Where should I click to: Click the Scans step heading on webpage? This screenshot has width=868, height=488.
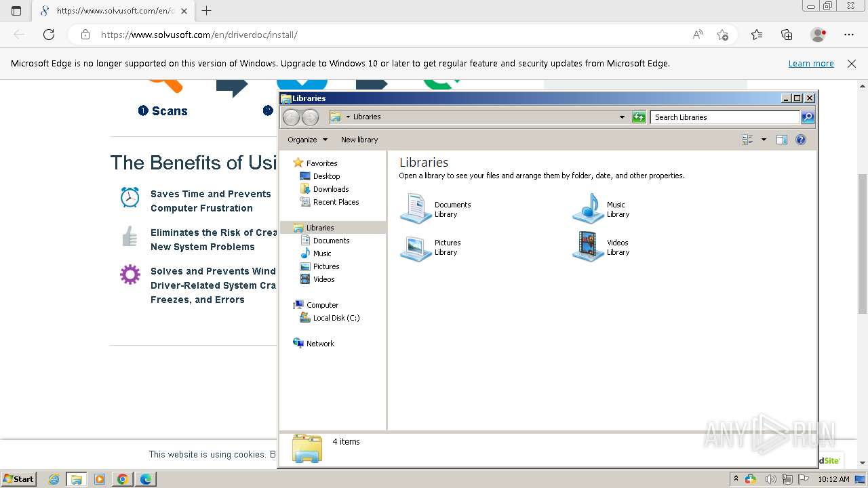point(163,111)
